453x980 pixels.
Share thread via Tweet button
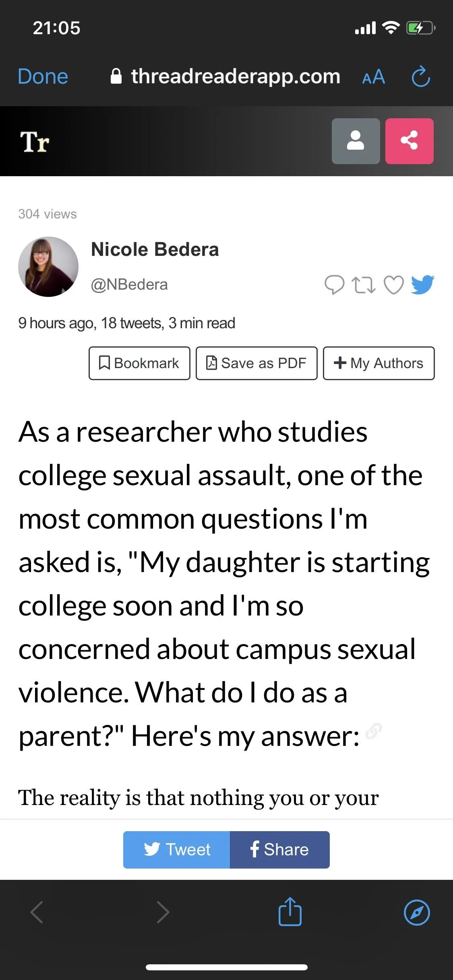coord(176,850)
